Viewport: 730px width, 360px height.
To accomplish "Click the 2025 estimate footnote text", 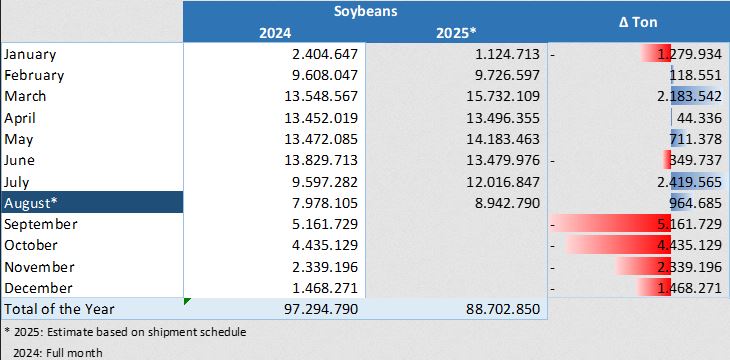I will click(126, 332).
